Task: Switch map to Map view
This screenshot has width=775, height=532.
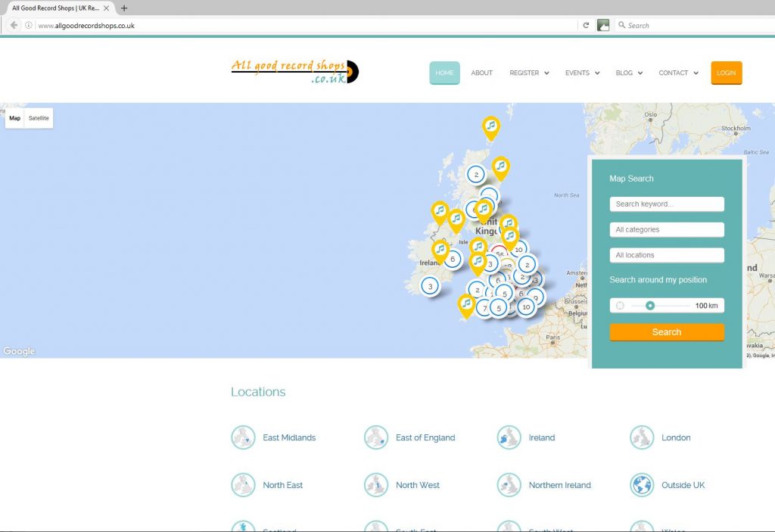Action: [15, 118]
